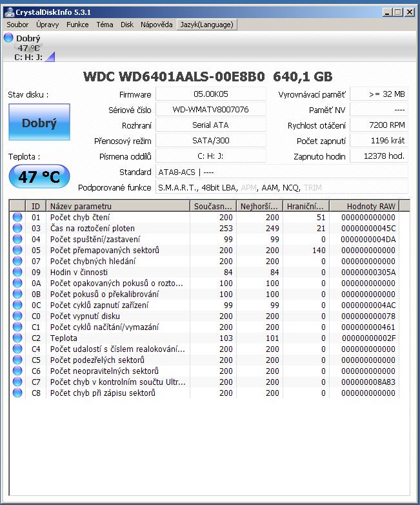
Task: Minimize the CrystalDiskInfo window
Action: (387, 12)
